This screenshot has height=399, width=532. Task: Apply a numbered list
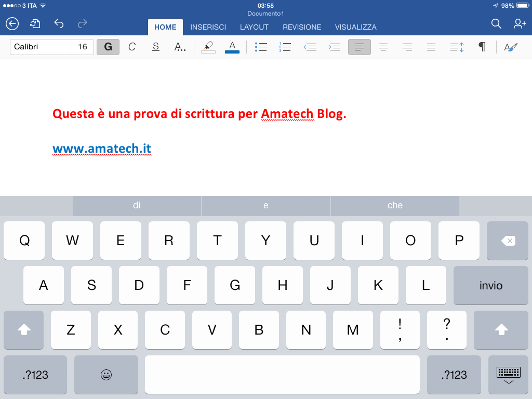point(285,47)
